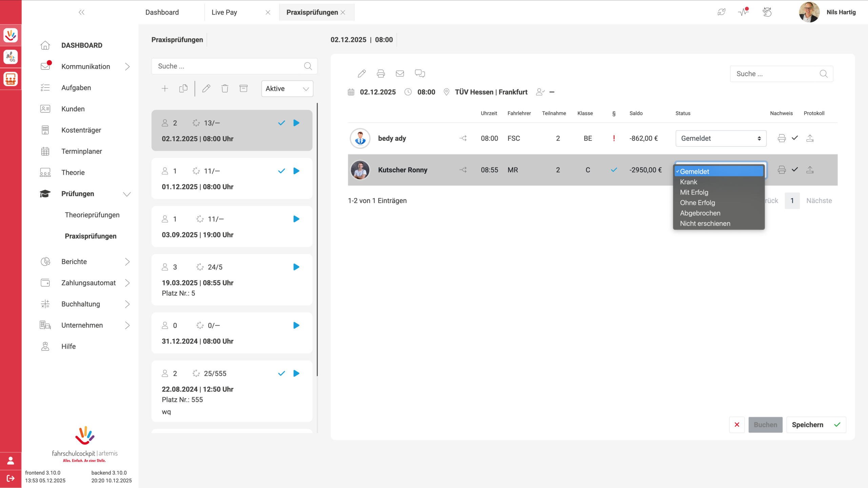Click the red X cancel button
This screenshot has height=488, width=868.
point(737,425)
